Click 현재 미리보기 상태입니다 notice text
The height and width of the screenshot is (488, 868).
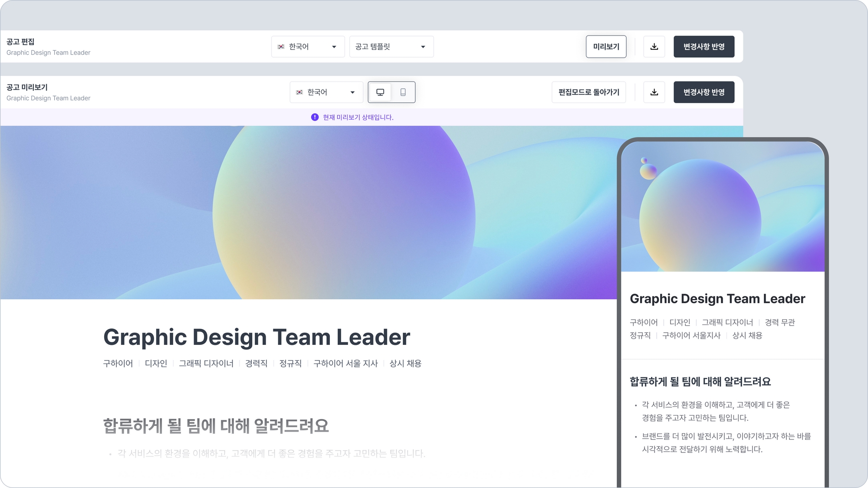pyautogui.click(x=358, y=117)
